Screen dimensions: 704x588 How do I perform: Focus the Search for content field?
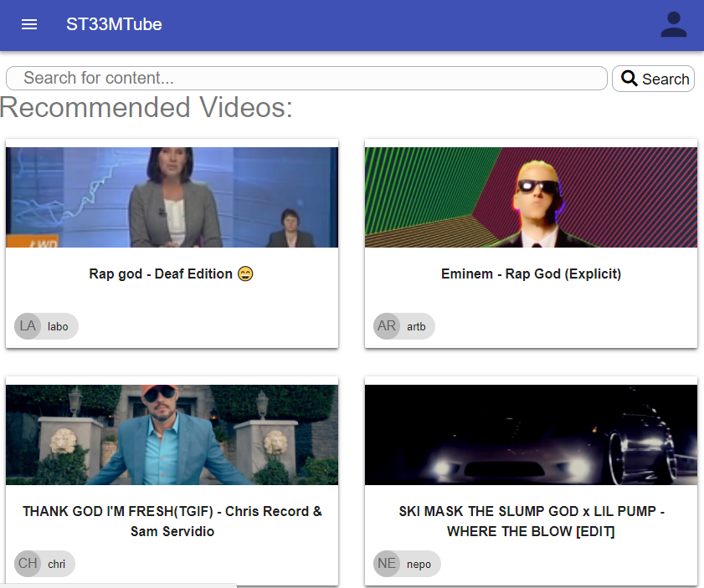(306, 78)
